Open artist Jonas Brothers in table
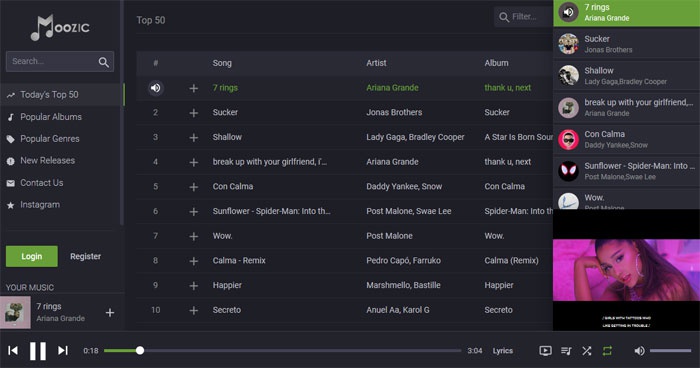The image size is (700, 368). tap(394, 113)
